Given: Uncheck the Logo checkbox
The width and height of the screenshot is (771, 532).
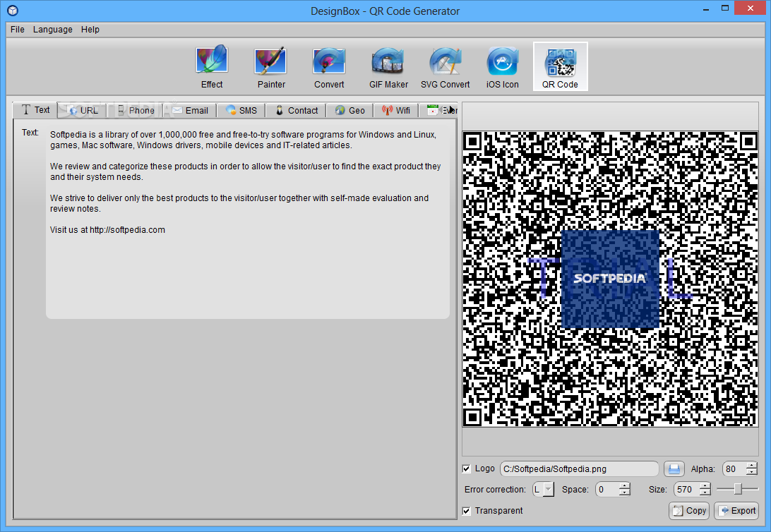Looking at the screenshot, I should [x=467, y=469].
